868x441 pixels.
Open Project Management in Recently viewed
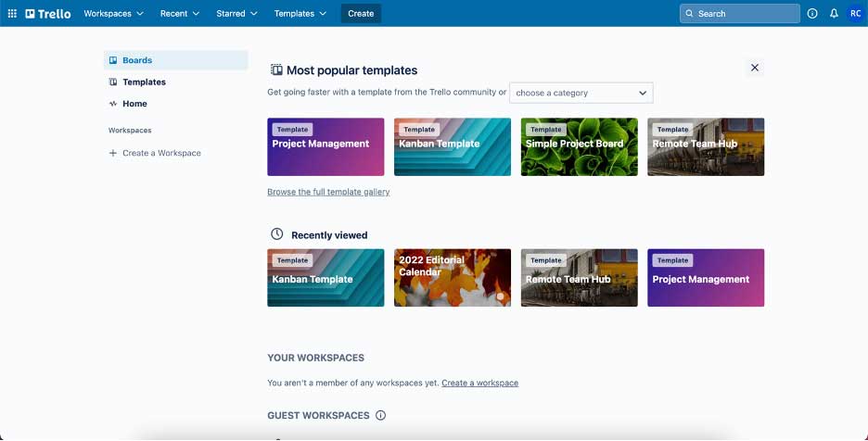pyautogui.click(x=706, y=278)
